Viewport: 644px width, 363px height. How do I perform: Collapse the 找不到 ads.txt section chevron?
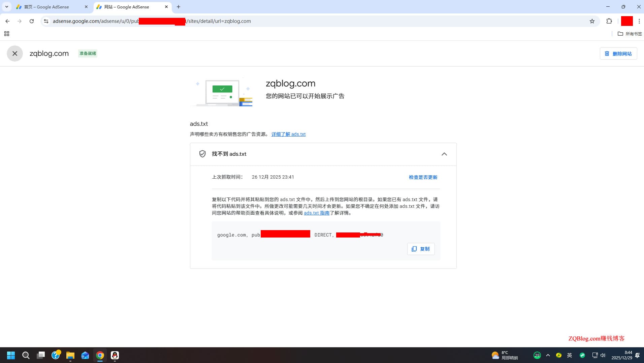pos(444,154)
